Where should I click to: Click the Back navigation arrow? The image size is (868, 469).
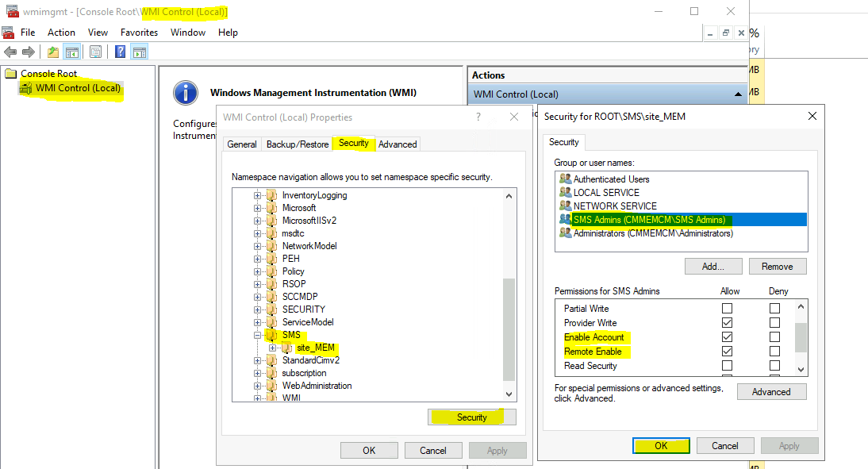pos(10,52)
